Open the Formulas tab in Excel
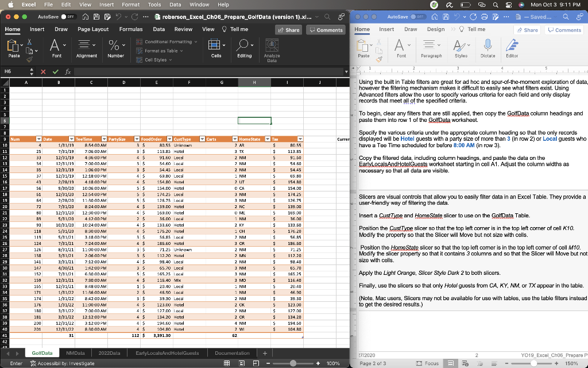 (131, 29)
